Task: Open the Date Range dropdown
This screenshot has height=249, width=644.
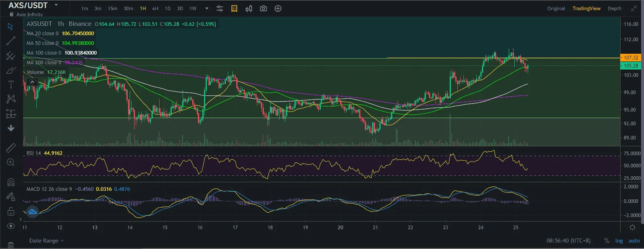Action: [x=46, y=241]
